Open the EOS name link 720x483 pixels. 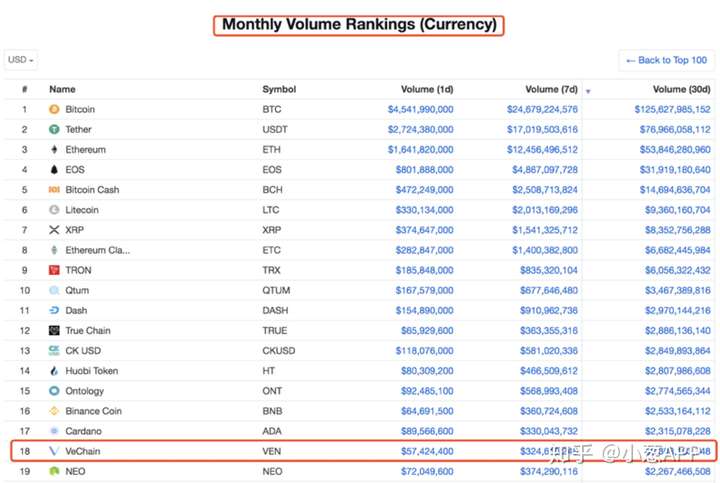pyautogui.click(x=75, y=170)
